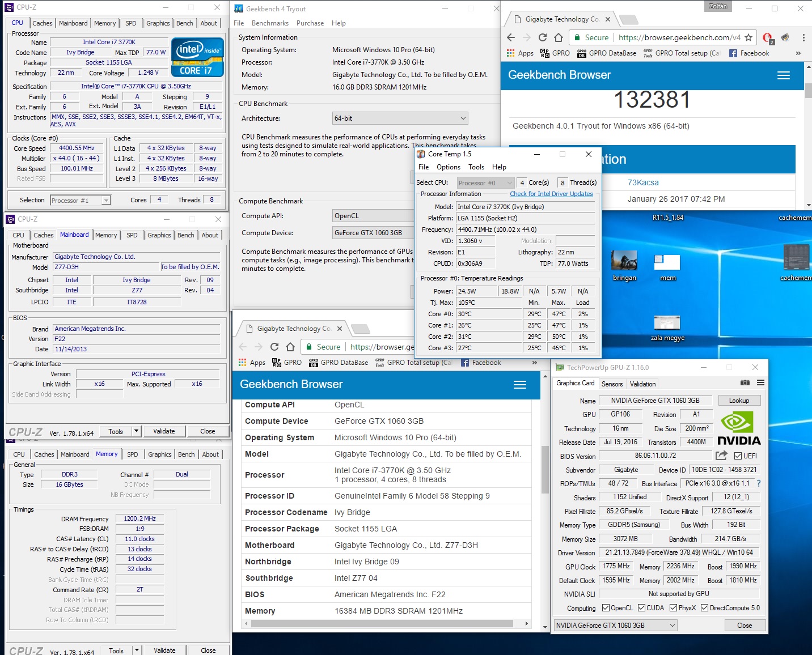This screenshot has width=812, height=655.
Task: Open Graphics tab in the CPU-Z Mainboard window
Action: pyautogui.click(x=159, y=235)
